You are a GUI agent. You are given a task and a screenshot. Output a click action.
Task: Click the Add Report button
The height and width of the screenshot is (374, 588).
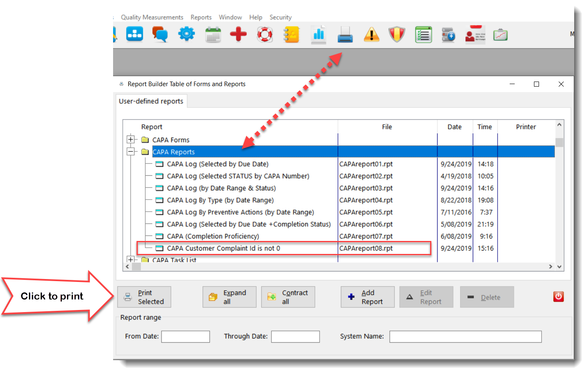coord(367,297)
